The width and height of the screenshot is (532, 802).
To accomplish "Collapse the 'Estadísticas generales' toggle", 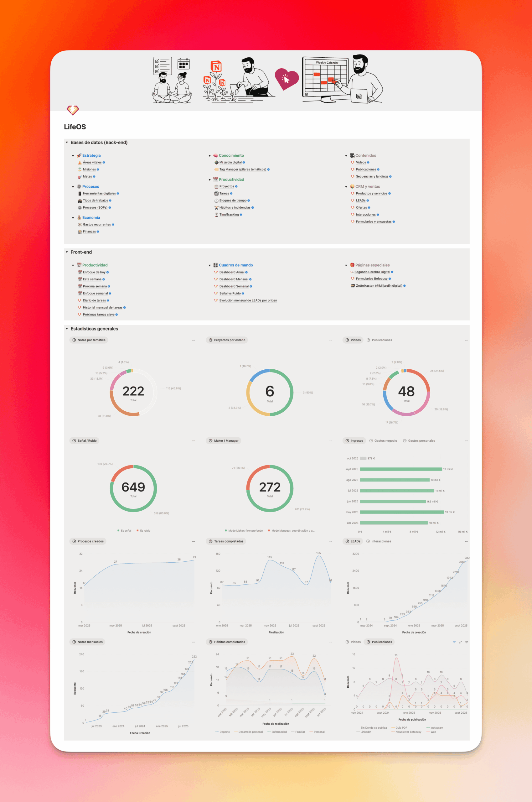I will coord(67,329).
